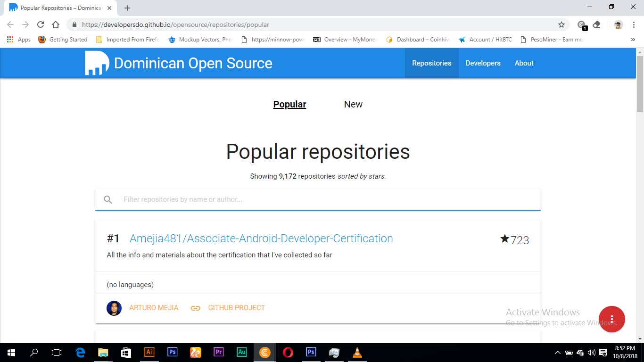
Task: Open Adobe Premiere Pro from the taskbar
Action: (x=219, y=352)
